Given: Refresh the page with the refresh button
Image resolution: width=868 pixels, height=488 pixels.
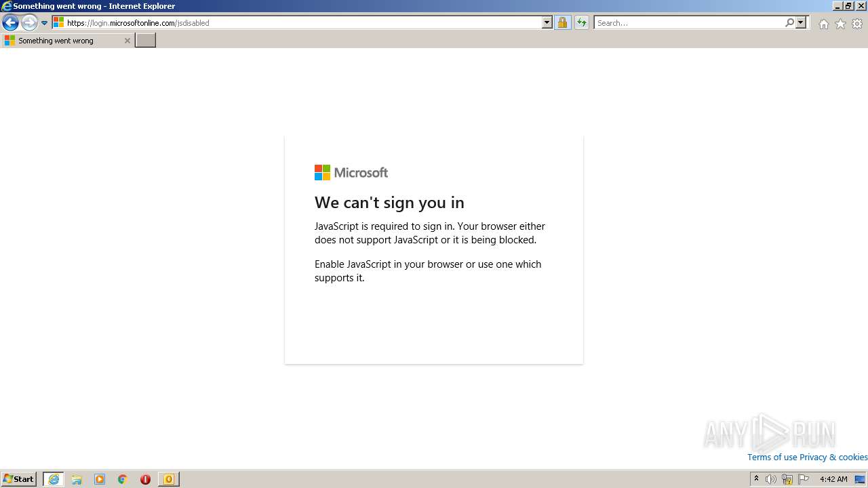Looking at the screenshot, I should pyautogui.click(x=582, y=22).
